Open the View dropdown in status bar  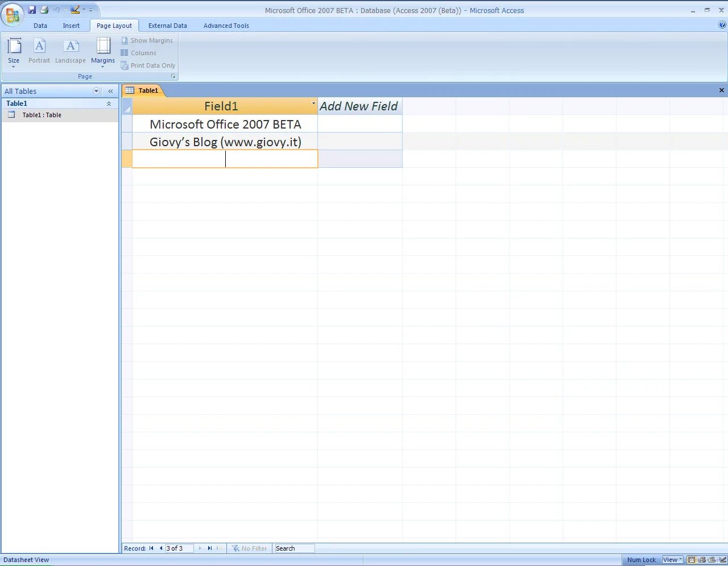pos(672,560)
